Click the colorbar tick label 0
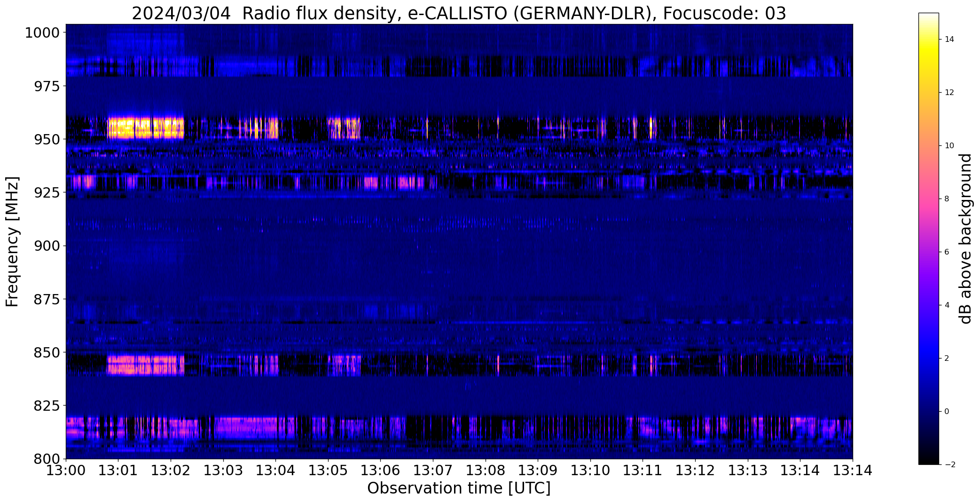Image resolution: width=980 pixels, height=502 pixels. tap(947, 411)
